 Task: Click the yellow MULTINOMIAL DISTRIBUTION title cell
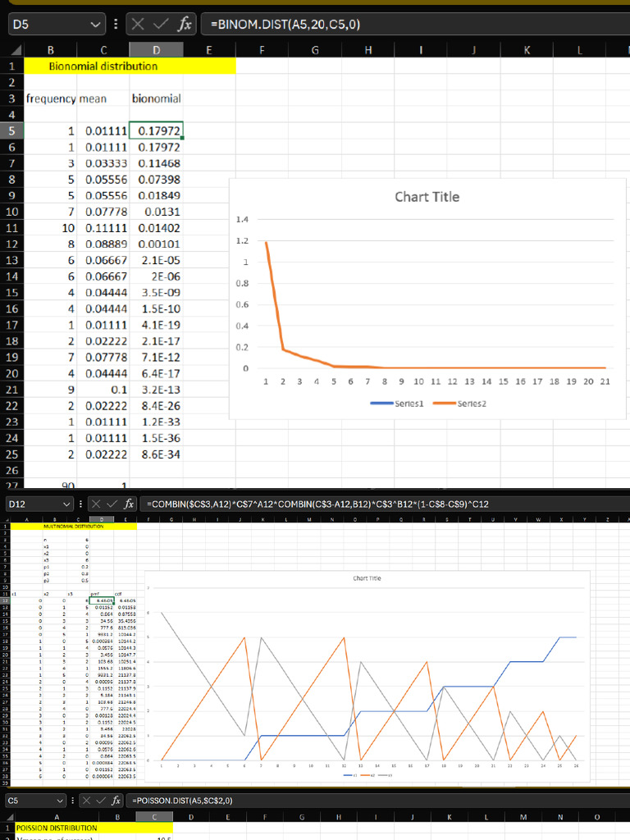[x=74, y=526]
